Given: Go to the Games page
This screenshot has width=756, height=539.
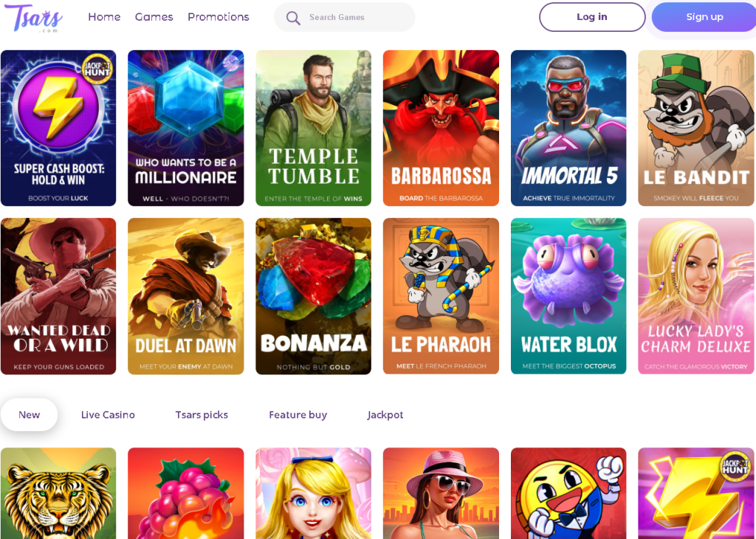Looking at the screenshot, I should (x=154, y=17).
